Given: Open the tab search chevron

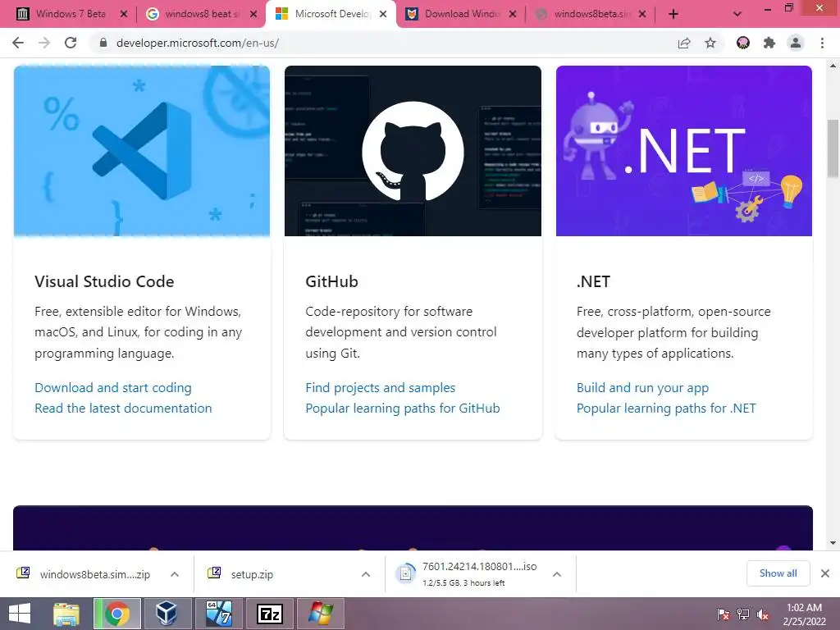Looking at the screenshot, I should point(737,14).
